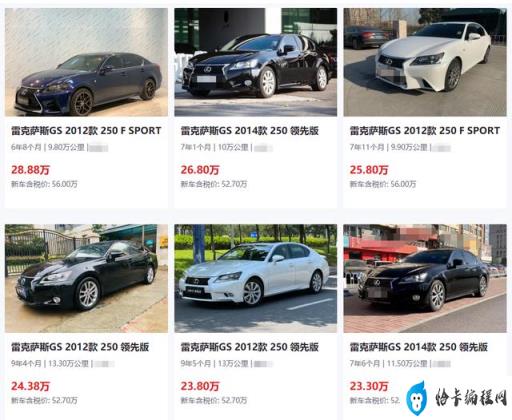Open the 23.30万 black Lexus photo
512x420 pixels.
click(x=425, y=278)
